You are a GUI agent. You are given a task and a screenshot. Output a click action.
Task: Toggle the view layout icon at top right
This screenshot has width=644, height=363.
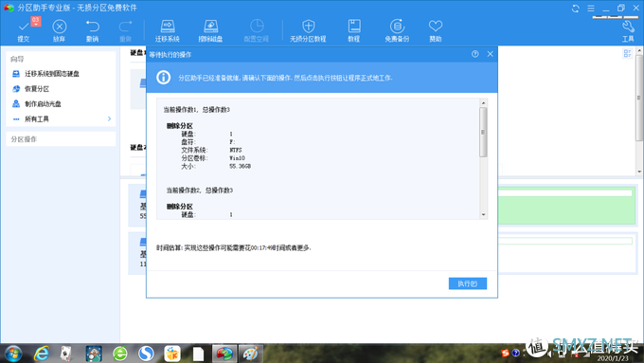[627, 53]
